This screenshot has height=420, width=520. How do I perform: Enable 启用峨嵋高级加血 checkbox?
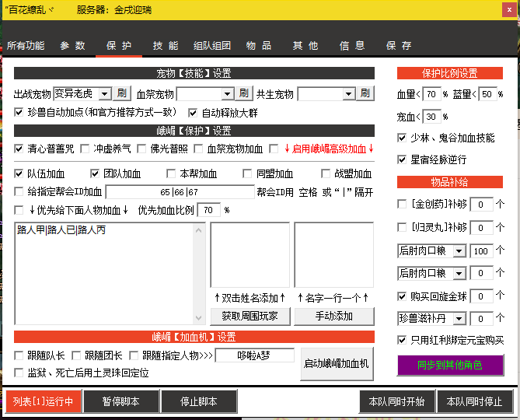coord(274,149)
